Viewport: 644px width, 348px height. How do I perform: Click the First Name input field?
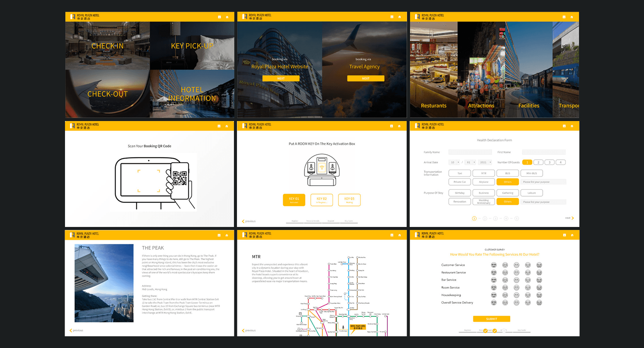544,152
